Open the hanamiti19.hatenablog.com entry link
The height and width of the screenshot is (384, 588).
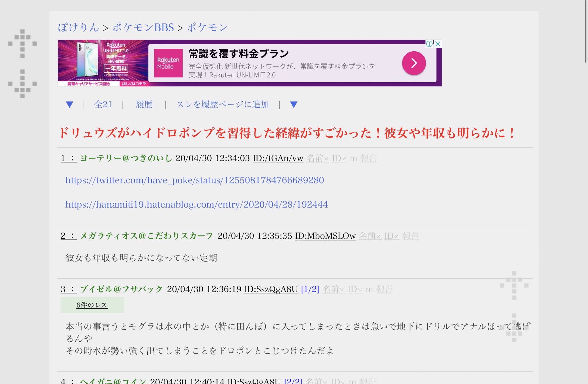196,204
